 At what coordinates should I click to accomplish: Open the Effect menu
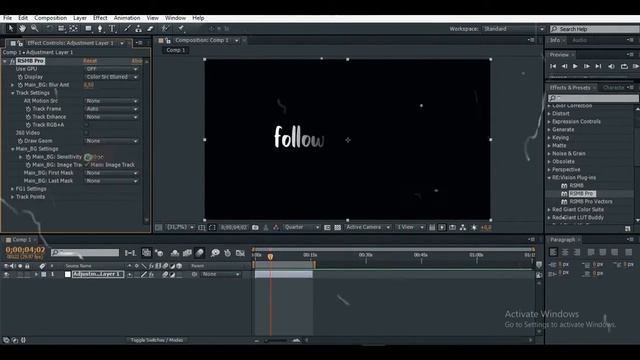[x=100, y=18]
